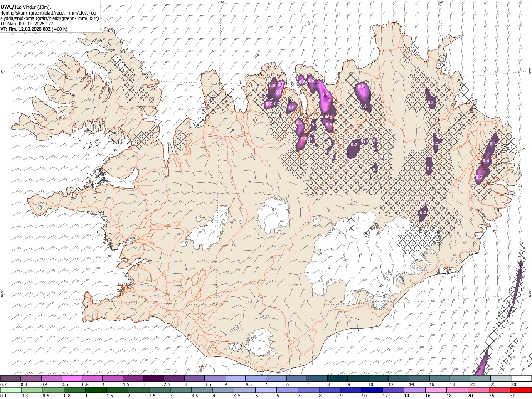Click the 'rigning/skúrir (grænt/blátt/rautt - mm/1klst) og' line
Image resolution: width=532 pixels, height=399 pixels.
48,12
